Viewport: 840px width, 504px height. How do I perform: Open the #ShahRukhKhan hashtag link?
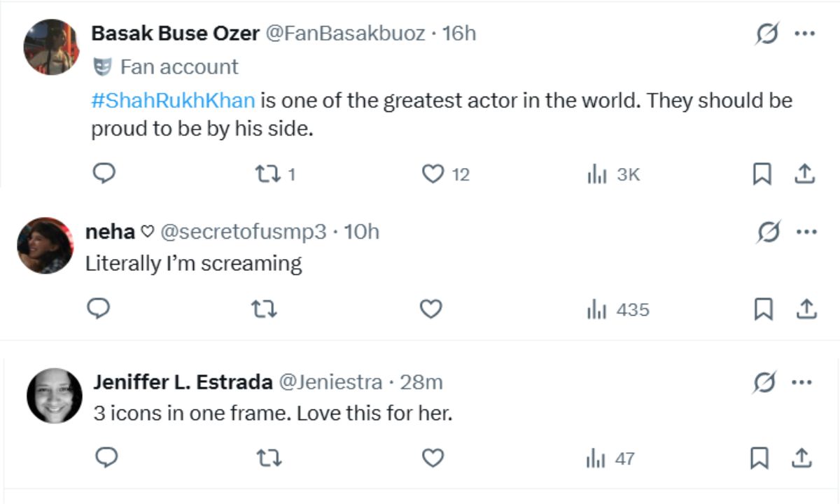tap(173, 100)
